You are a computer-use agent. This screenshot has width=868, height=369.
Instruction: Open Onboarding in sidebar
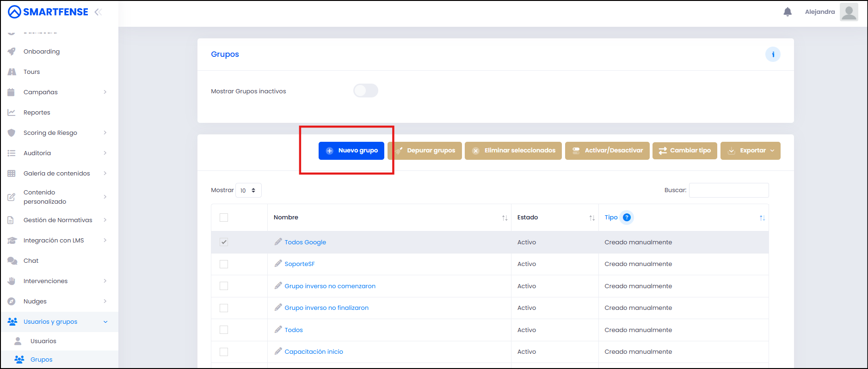(42, 51)
